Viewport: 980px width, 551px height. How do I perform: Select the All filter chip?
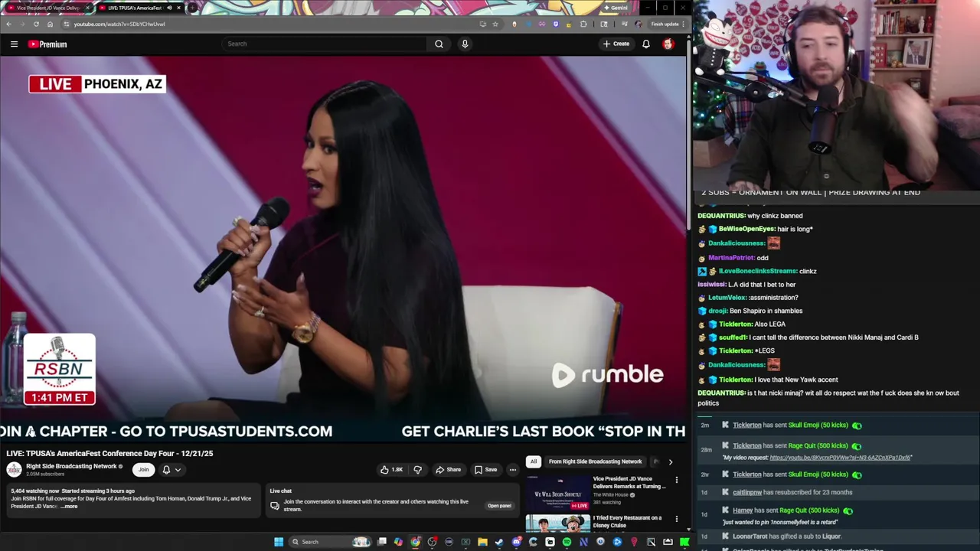click(533, 461)
